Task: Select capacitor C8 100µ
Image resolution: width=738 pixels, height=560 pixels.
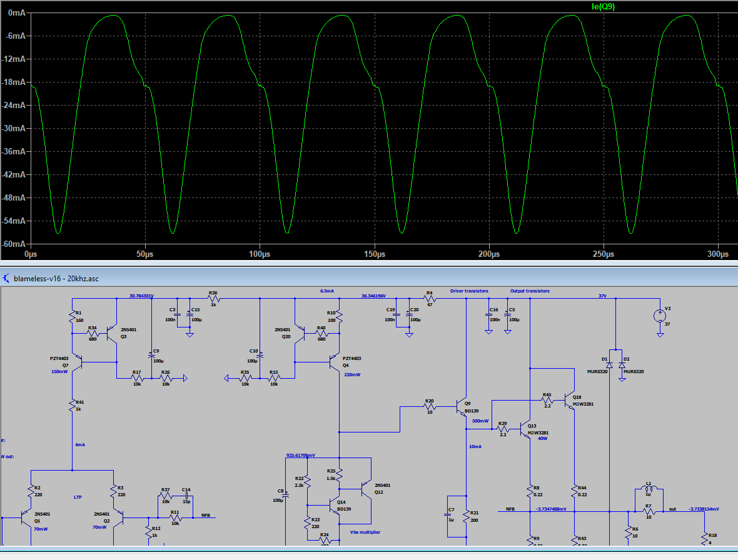Action: pyautogui.click(x=285, y=496)
